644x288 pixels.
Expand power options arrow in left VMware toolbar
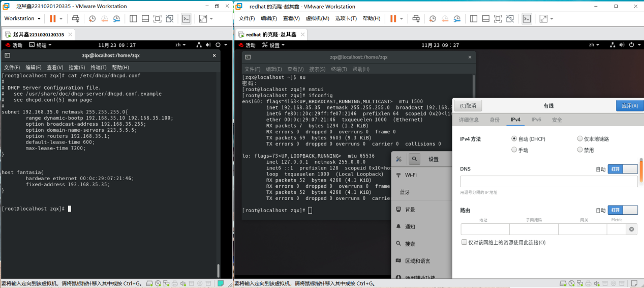click(61, 19)
